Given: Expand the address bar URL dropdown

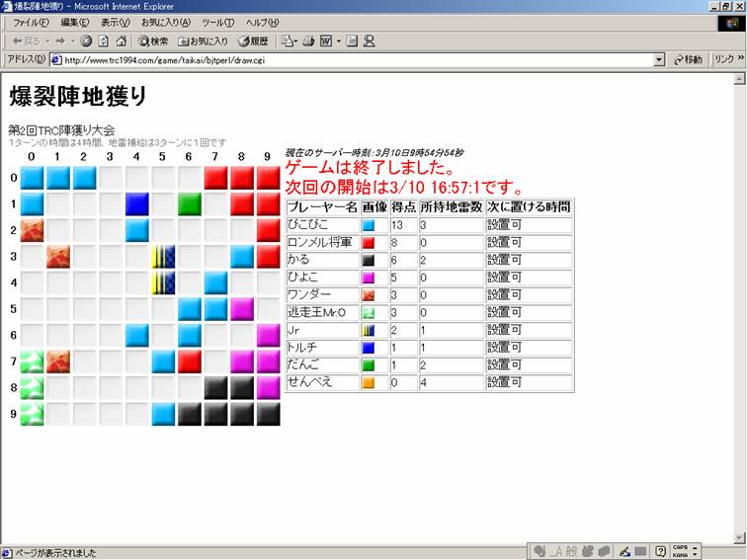Looking at the screenshot, I should pos(659,60).
